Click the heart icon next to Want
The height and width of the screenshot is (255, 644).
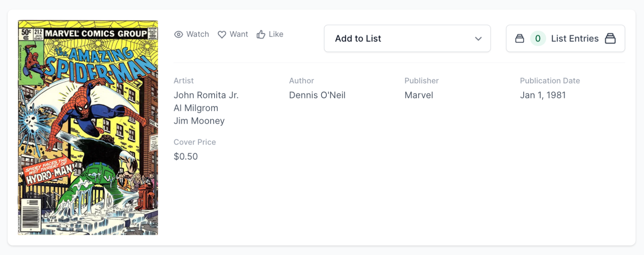(222, 35)
